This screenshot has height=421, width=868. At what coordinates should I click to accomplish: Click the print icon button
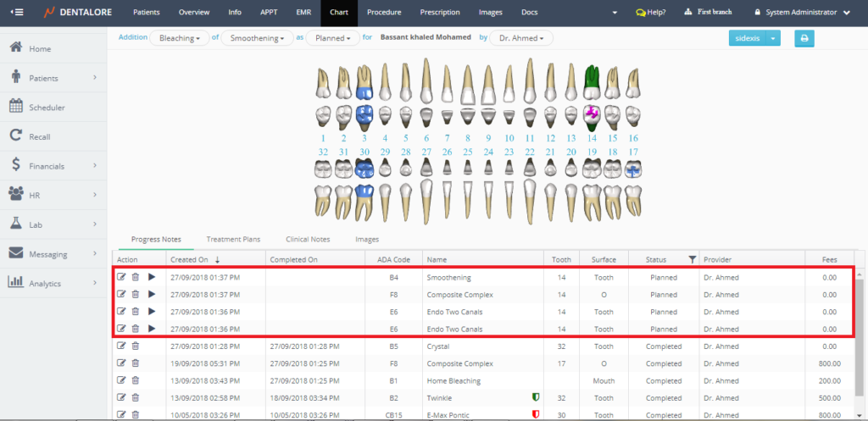804,38
